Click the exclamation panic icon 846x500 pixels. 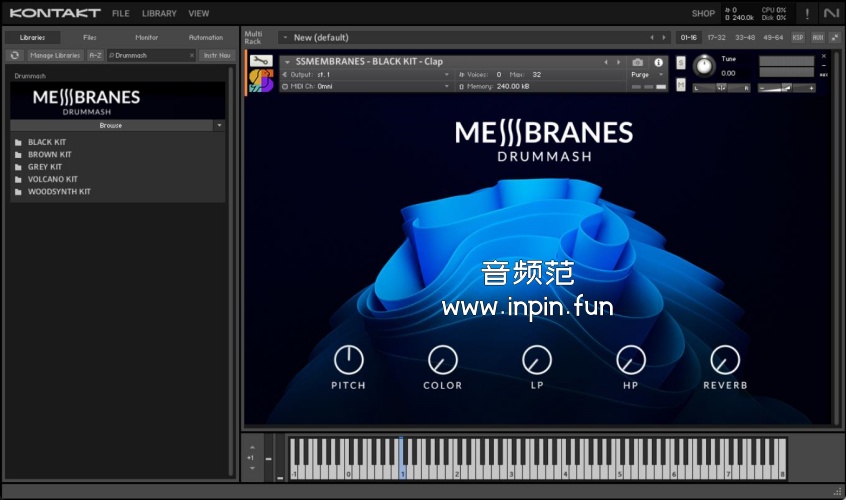pyautogui.click(x=806, y=13)
